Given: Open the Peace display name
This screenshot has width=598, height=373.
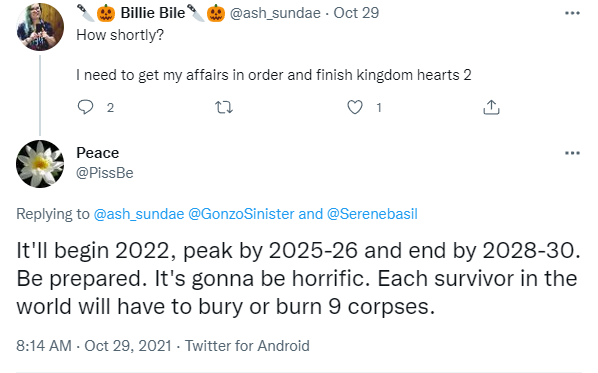Looking at the screenshot, I should tap(98, 153).
